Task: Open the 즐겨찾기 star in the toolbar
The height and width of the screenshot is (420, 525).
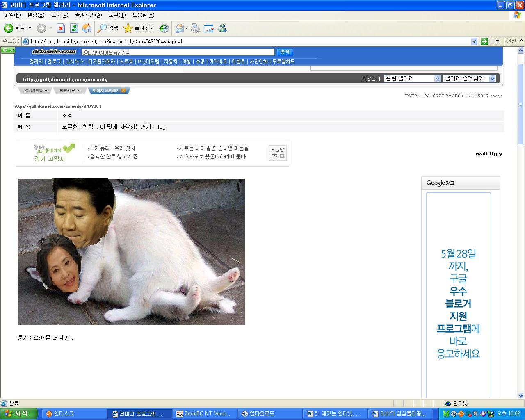Action: (x=128, y=28)
